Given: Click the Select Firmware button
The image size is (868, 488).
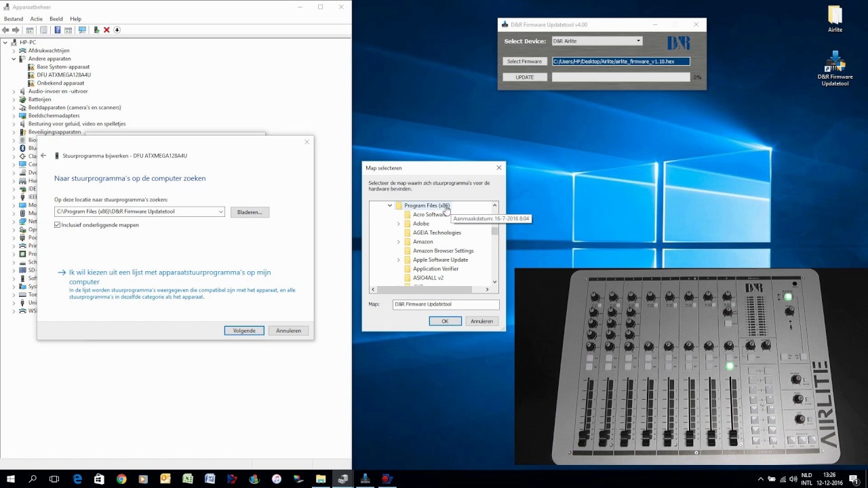Looking at the screenshot, I should coord(524,62).
